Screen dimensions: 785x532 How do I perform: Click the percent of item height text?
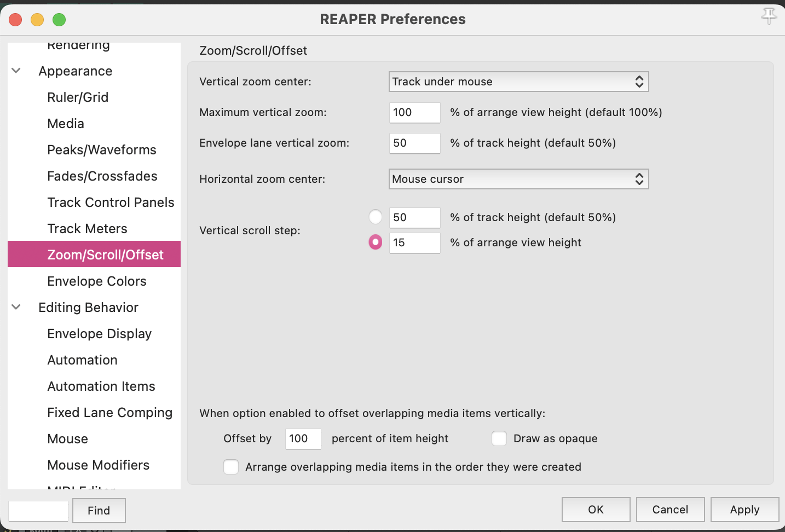tap(390, 438)
